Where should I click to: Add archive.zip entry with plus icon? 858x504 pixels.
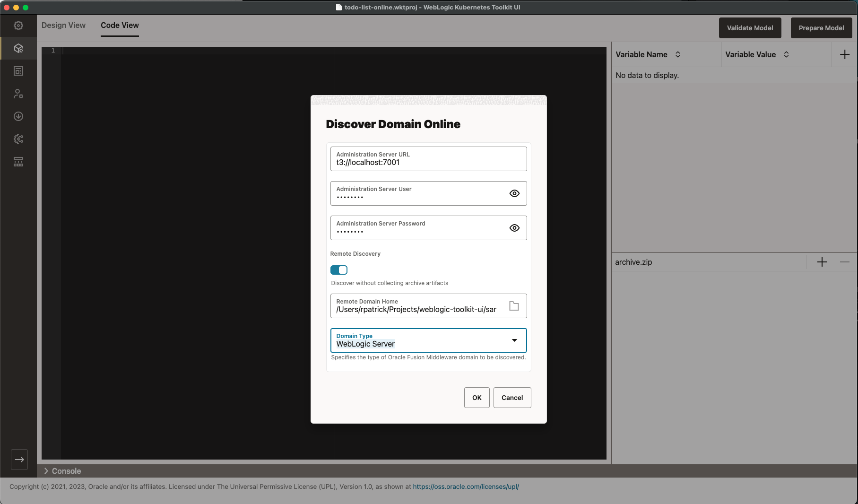click(x=822, y=262)
